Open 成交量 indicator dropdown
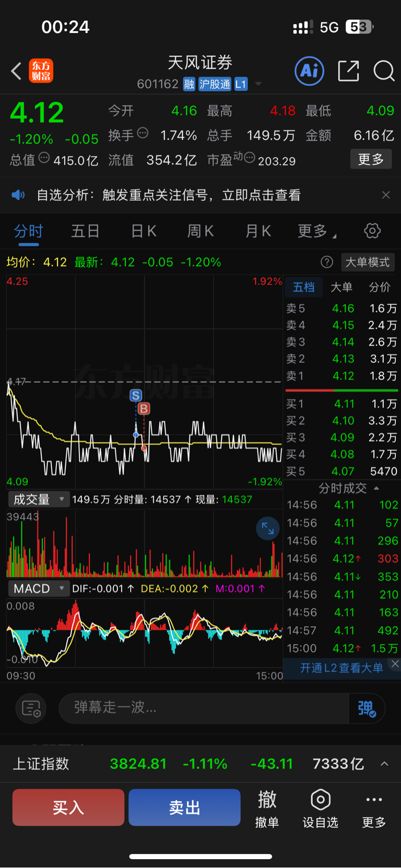 [x=39, y=500]
